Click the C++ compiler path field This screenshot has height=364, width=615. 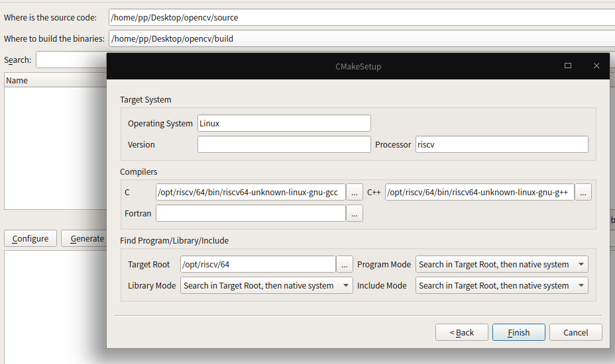480,192
